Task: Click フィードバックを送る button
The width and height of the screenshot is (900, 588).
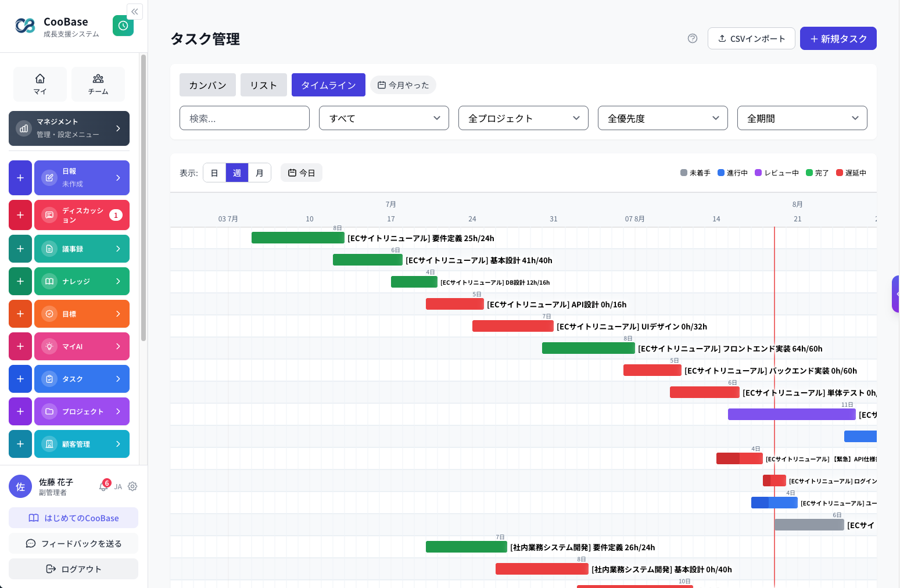Action: tap(73, 543)
